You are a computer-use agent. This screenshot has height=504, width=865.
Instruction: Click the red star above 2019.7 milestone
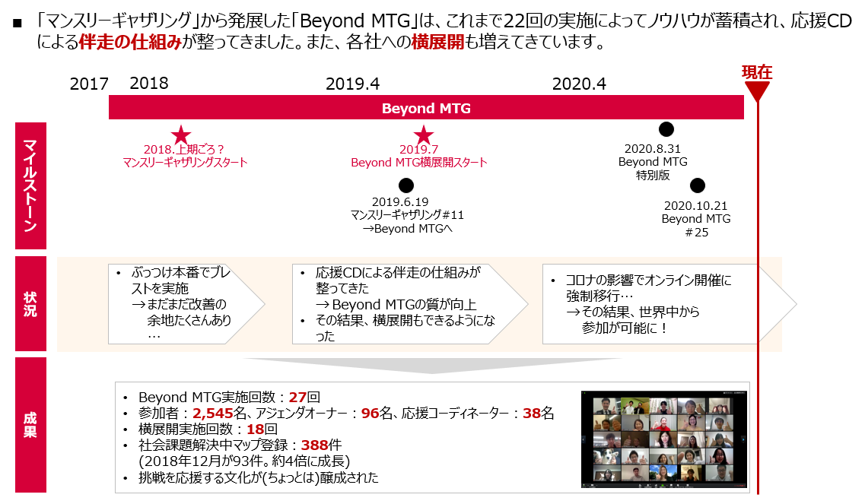tap(423, 135)
